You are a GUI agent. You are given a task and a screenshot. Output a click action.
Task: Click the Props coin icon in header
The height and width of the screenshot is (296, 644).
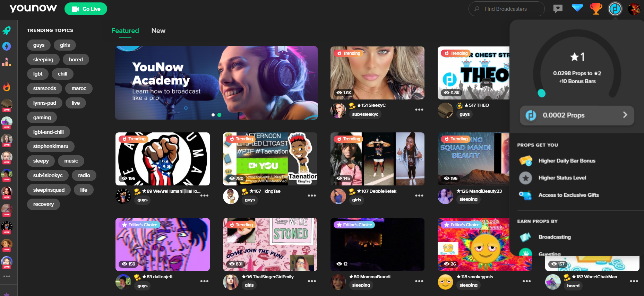(615, 9)
